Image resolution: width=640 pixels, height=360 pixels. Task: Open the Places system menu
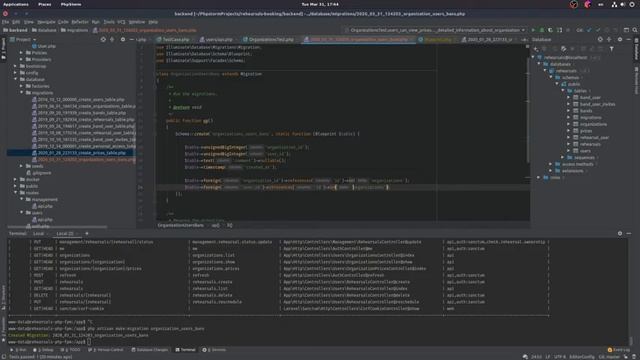pyautogui.click(x=44, y=4)
